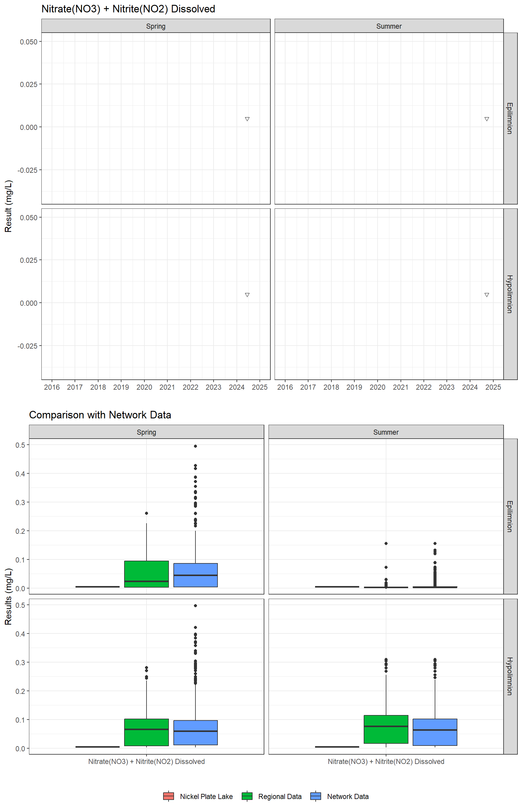Screen dimensions: 522x812
Task: Click the red Nickel Plate Lake legend swatch
Action: (x=169, y=796)
